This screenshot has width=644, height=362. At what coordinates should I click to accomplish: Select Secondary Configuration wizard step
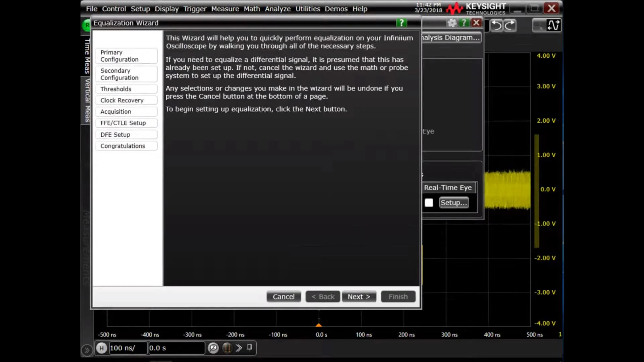(126, 74)
